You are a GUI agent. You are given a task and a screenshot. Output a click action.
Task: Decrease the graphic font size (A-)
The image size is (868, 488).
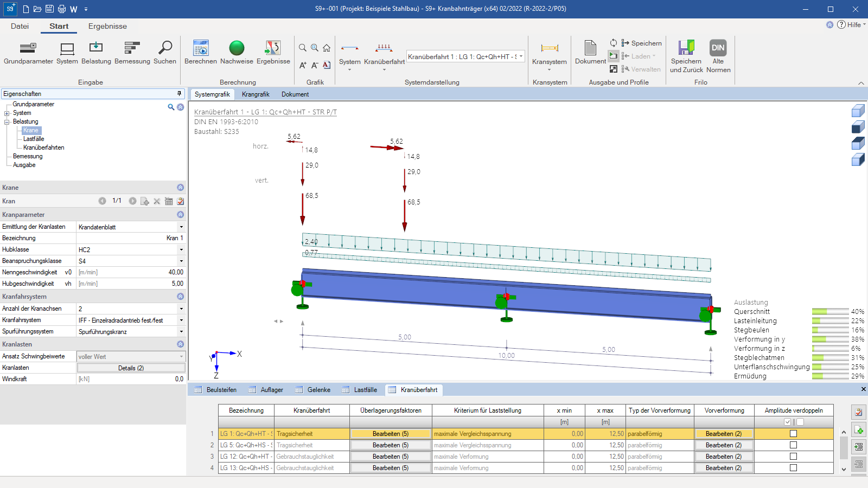315,65
